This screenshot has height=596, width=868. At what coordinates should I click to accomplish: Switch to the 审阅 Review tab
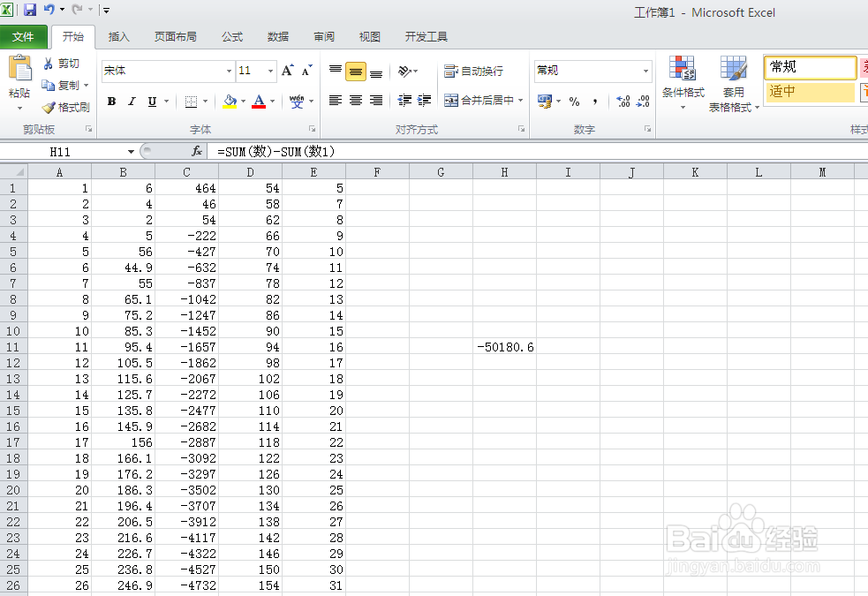tap(324, 37)
